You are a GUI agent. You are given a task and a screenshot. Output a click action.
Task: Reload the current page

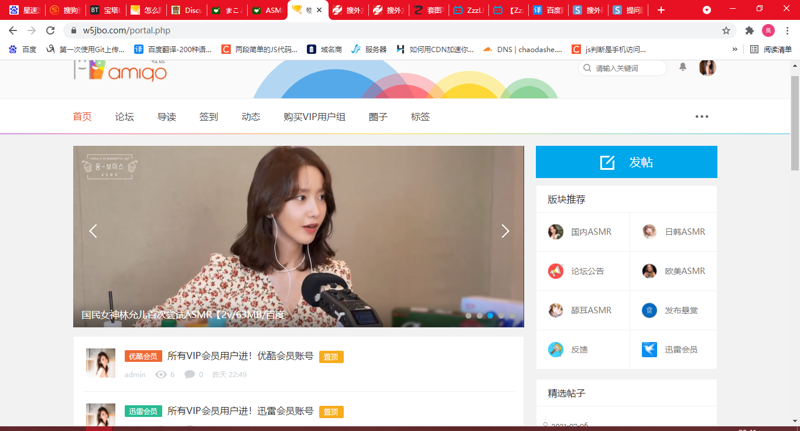tap(50, 31)
